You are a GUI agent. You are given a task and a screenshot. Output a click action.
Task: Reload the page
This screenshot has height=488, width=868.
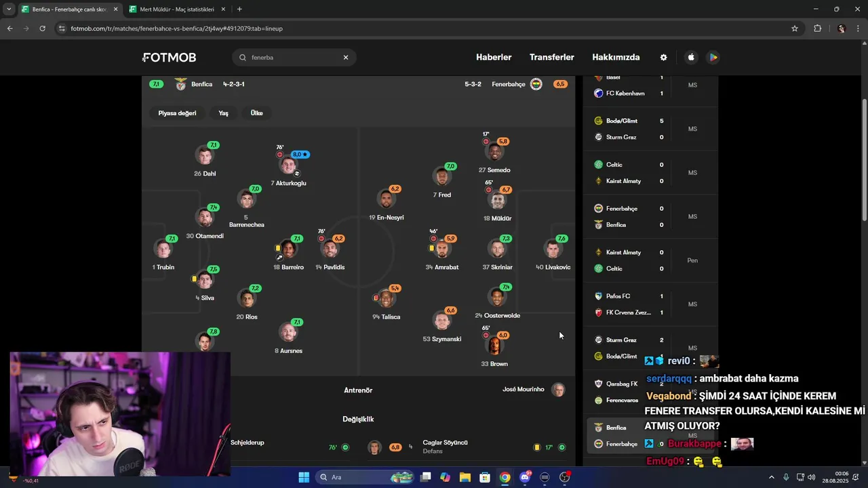[42, 28]
